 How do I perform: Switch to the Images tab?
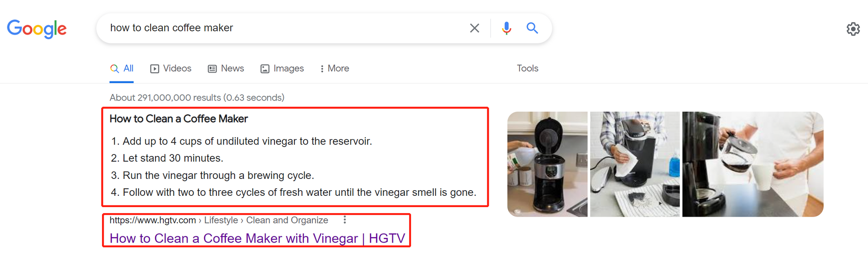[x=282, y=68]
